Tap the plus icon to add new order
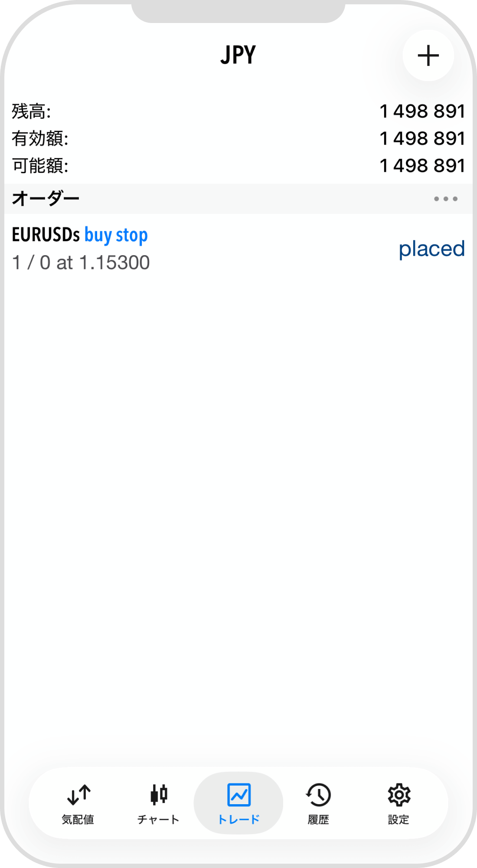The width and height of the screenshot is (477, 868). point(428,56)
